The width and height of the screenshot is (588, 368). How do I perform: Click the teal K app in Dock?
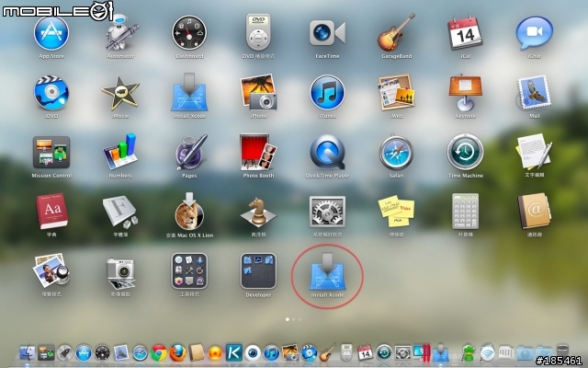pyautogui.click(x=234, y=353)
